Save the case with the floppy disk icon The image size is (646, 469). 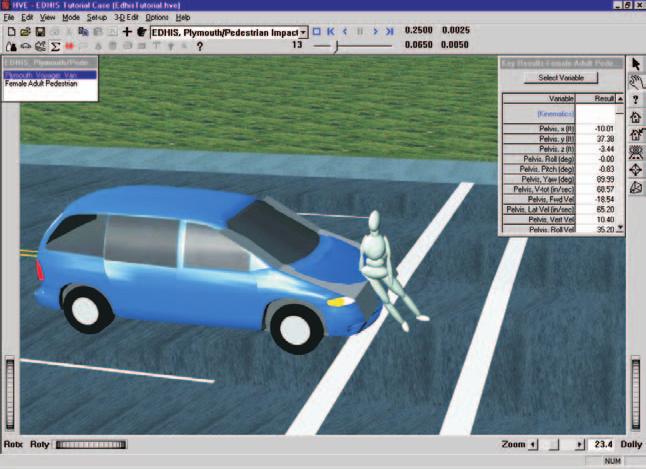pos(40,32)
